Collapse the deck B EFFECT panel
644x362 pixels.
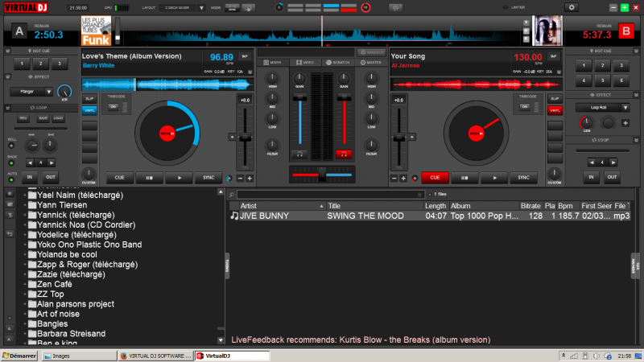tap(636, 95)
